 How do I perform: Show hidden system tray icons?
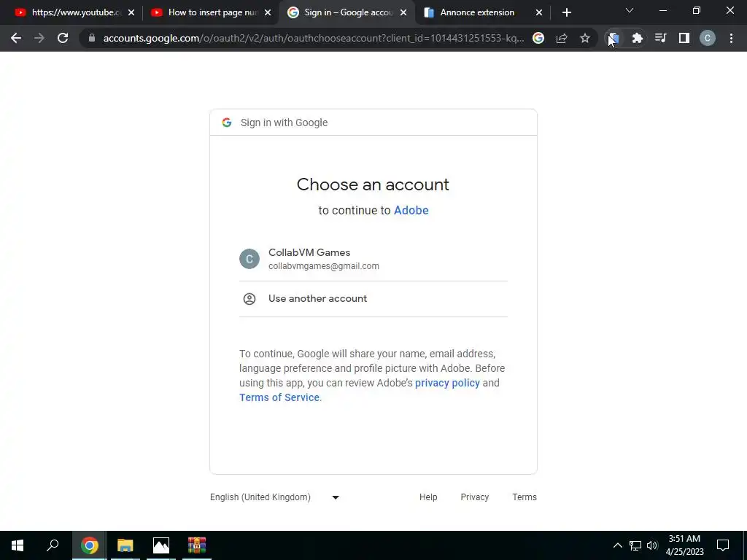click(617, 545)
